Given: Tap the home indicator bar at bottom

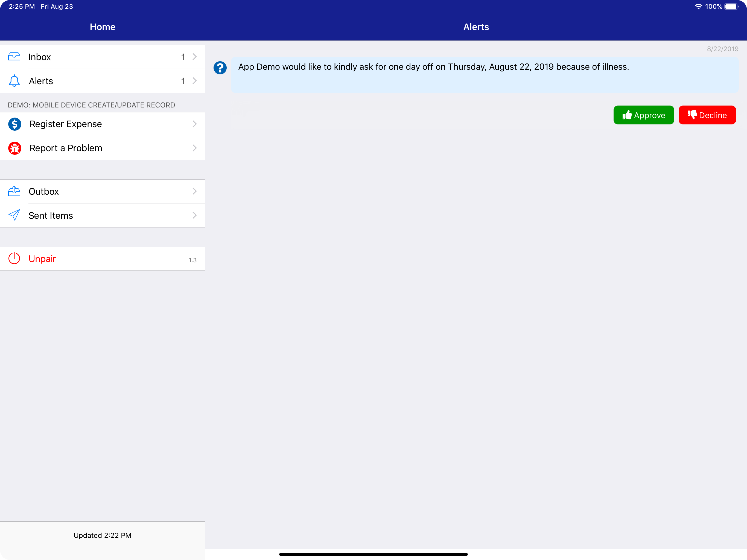Looking at the screenshot, I should pos(373,554).
